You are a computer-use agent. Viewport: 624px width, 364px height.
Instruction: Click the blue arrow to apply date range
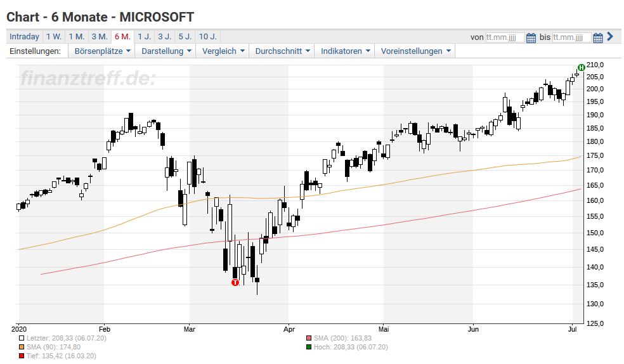click(x=610, y=37)
